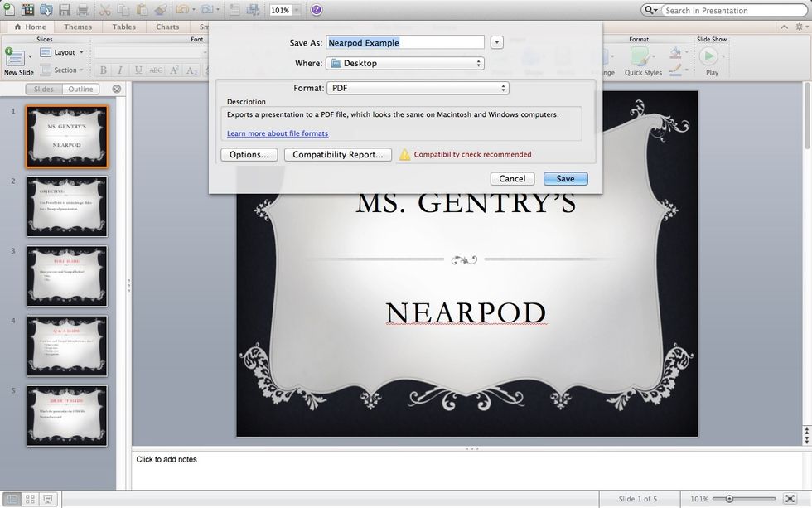Viewport: 812px width, 508px height.
Task: Switch to Slide Sorter view icon
Action: [x=30, y=499]
